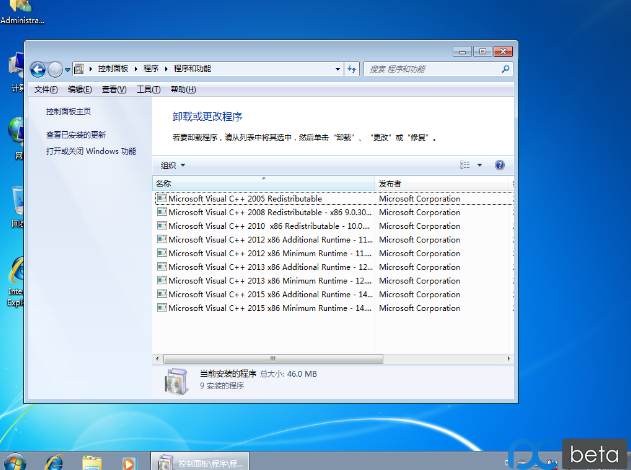Click the right arrow of horizontal scrollbar

point(508,359)
